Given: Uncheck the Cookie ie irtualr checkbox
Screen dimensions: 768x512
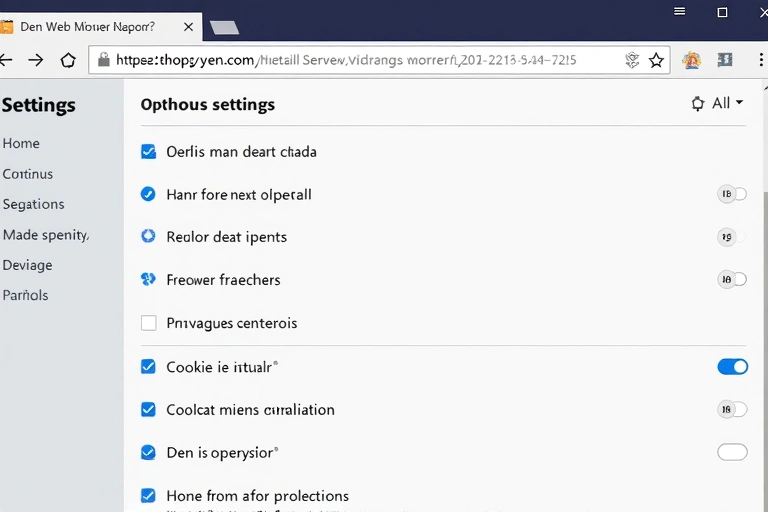Looking at the screenshot, I should click(x=148, y=366).
